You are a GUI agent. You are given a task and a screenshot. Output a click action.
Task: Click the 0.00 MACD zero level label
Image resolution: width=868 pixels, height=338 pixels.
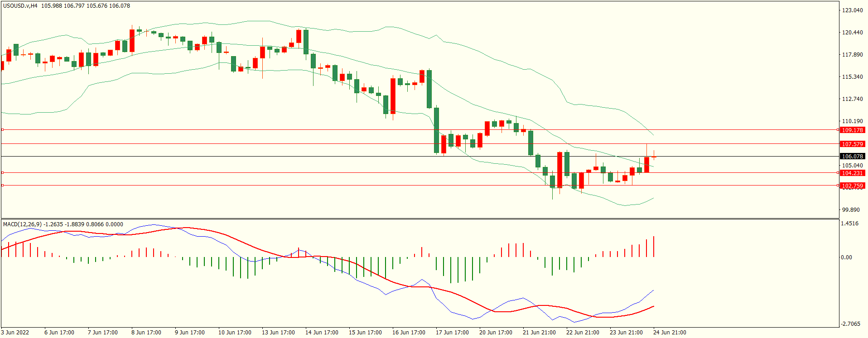coord(846,257)
